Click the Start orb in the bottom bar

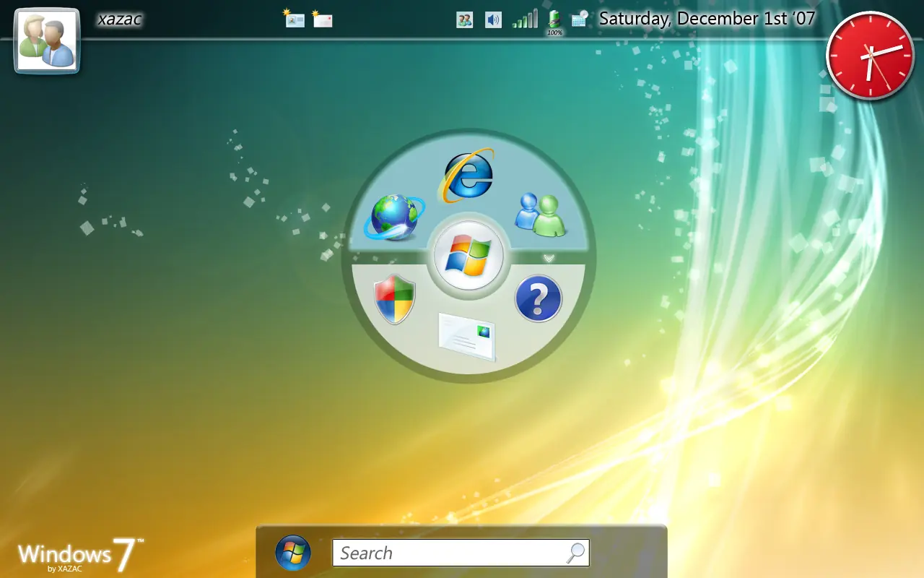pyautogui.click(x=293, y=553)
